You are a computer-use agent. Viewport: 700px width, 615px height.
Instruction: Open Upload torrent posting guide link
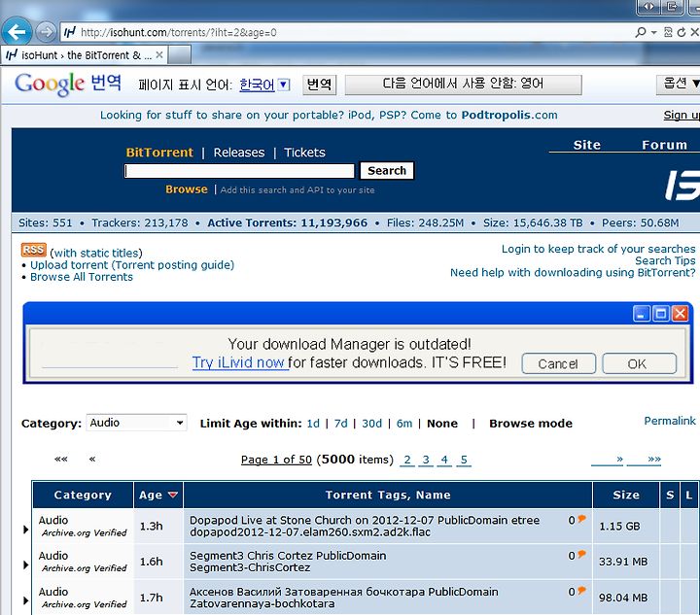pyautogui.click(x=132, y=264)
